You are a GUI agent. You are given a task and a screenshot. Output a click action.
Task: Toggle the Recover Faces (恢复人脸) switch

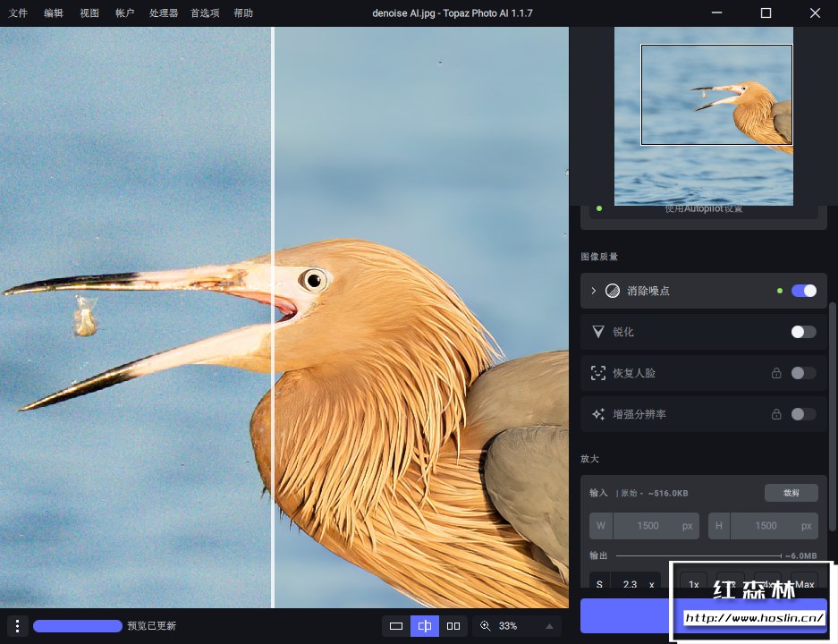coord(803,373)
